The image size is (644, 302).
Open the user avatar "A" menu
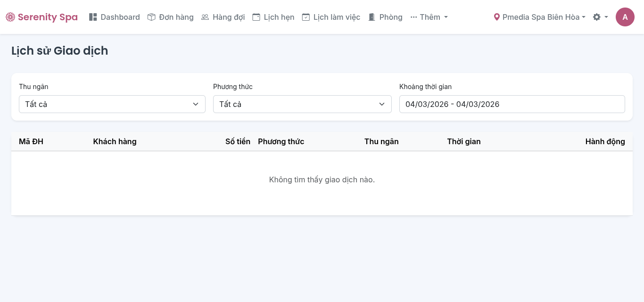coord(625,17)
